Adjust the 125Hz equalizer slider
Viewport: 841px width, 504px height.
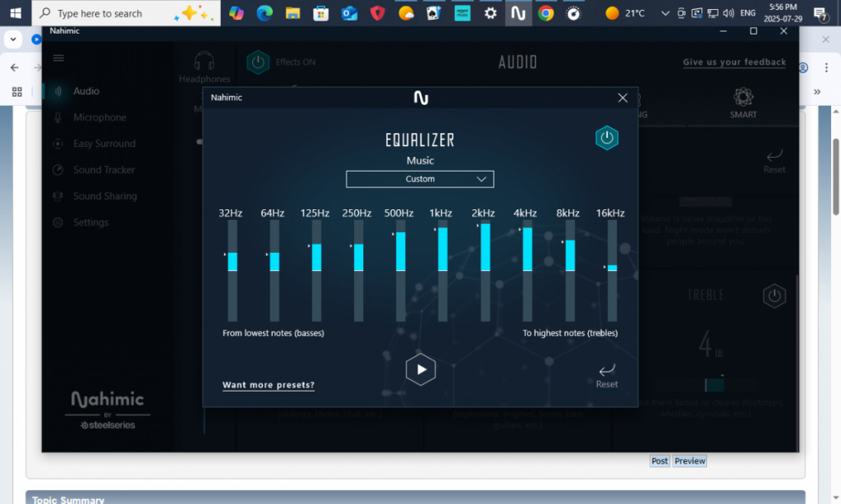316,271
